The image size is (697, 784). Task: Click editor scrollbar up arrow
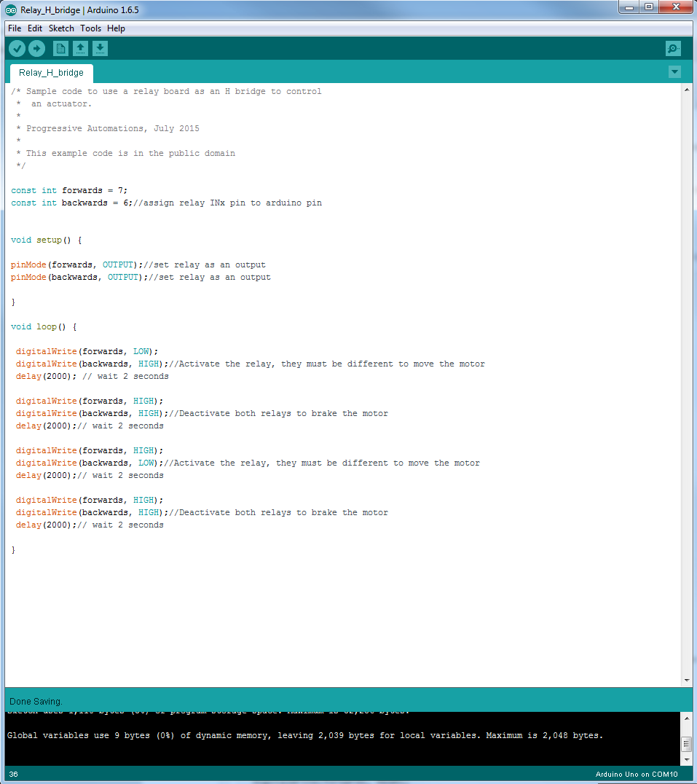[x=687, y=90]
